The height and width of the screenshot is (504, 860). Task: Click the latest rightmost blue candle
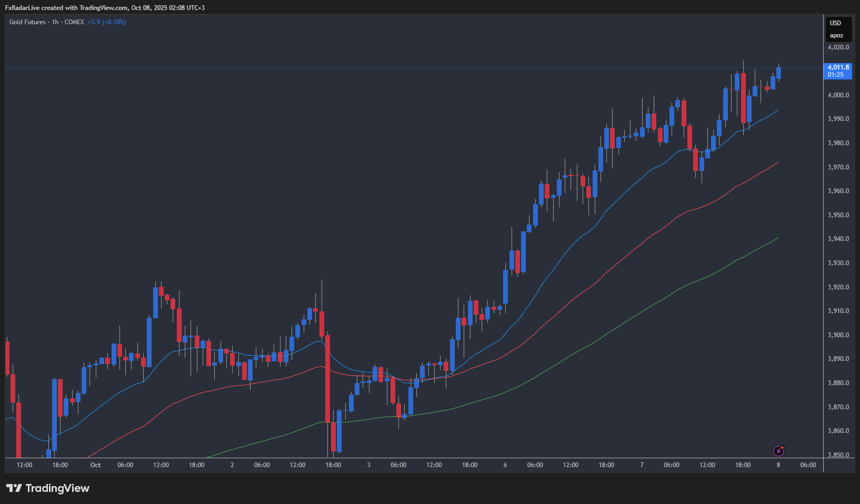click(x=778, y=73)
